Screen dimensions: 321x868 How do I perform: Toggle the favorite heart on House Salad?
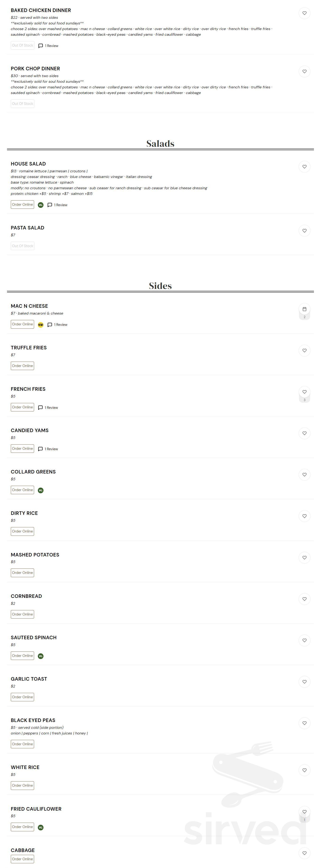coord(304,167)
